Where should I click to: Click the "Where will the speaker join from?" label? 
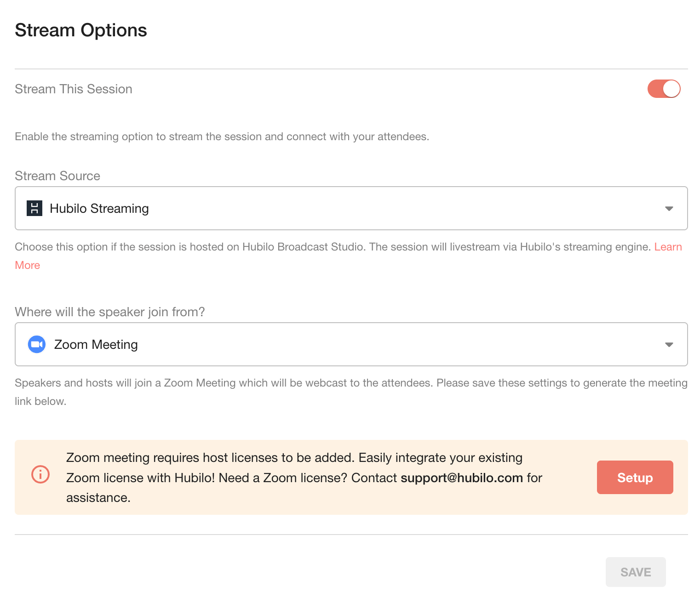[x=110, y=312]
